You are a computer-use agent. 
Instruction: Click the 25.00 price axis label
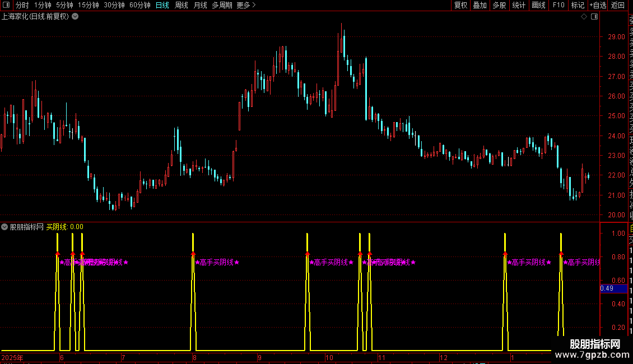click(x=616, y=116)
